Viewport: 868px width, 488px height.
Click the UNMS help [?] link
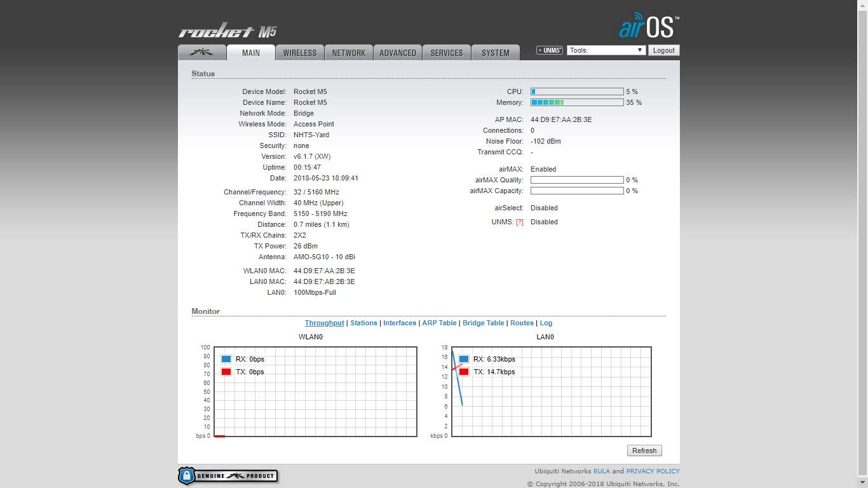[520, 222]
